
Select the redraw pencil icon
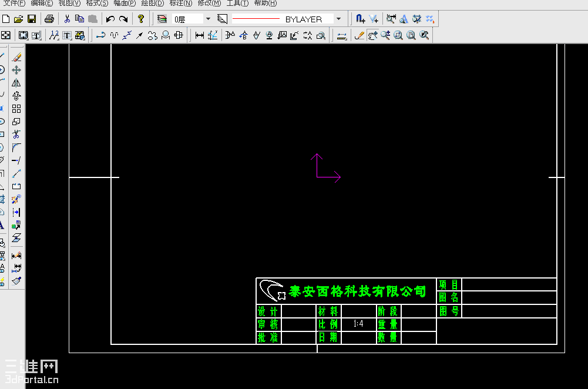(359, 35)
